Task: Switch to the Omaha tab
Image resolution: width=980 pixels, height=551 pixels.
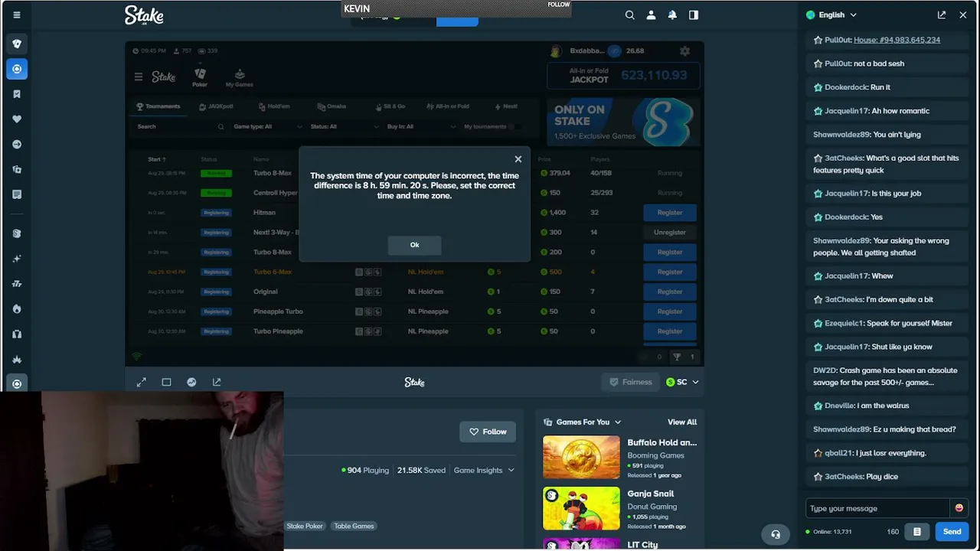Action: click(x=332, y=106)
